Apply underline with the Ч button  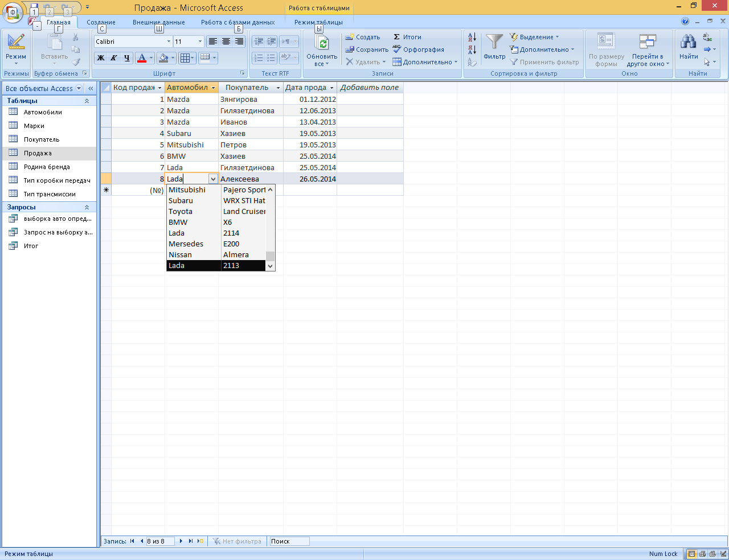click(x=126, y=58)
